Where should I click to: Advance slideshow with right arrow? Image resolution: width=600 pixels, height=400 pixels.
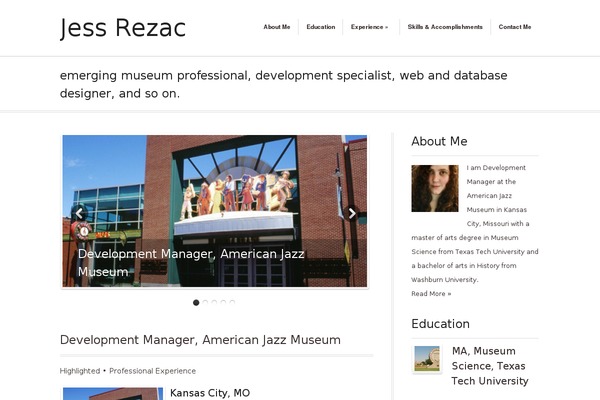click(x=352, y=213)
